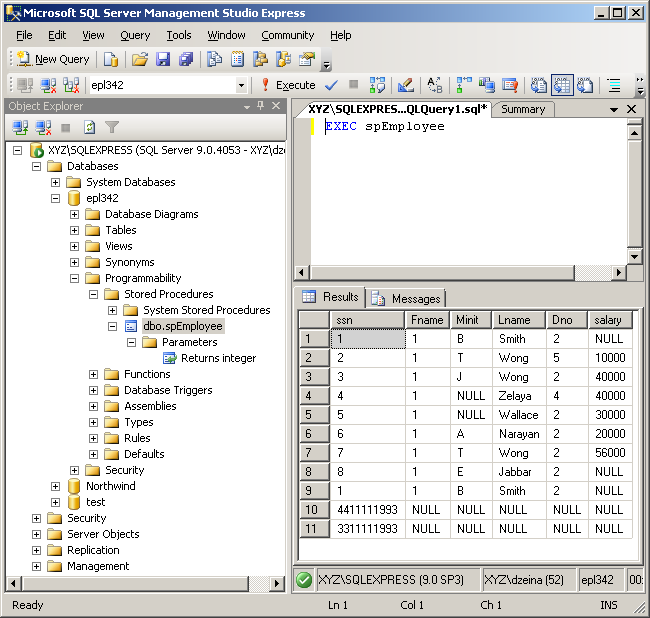
Task: Toggle the Object Explorer auto-hide pin
Action: click(x=261, y=106)
